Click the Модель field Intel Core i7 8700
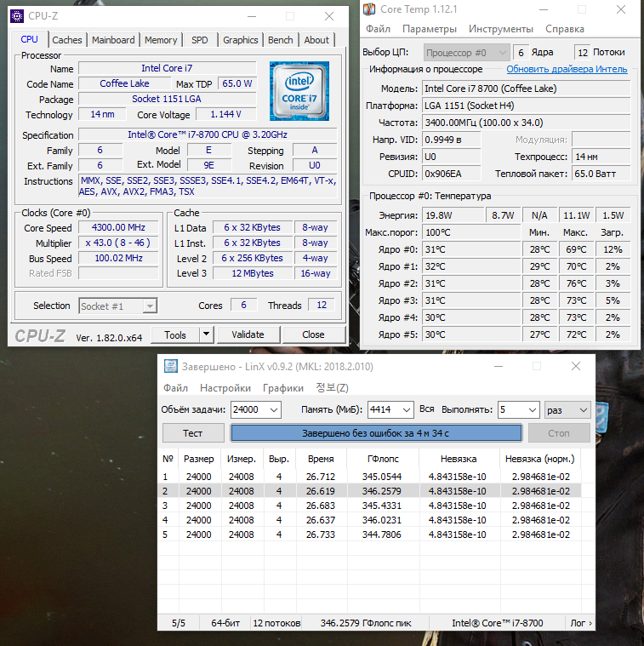The height and width of the screenshot is (646, 644). coord(527,89)
